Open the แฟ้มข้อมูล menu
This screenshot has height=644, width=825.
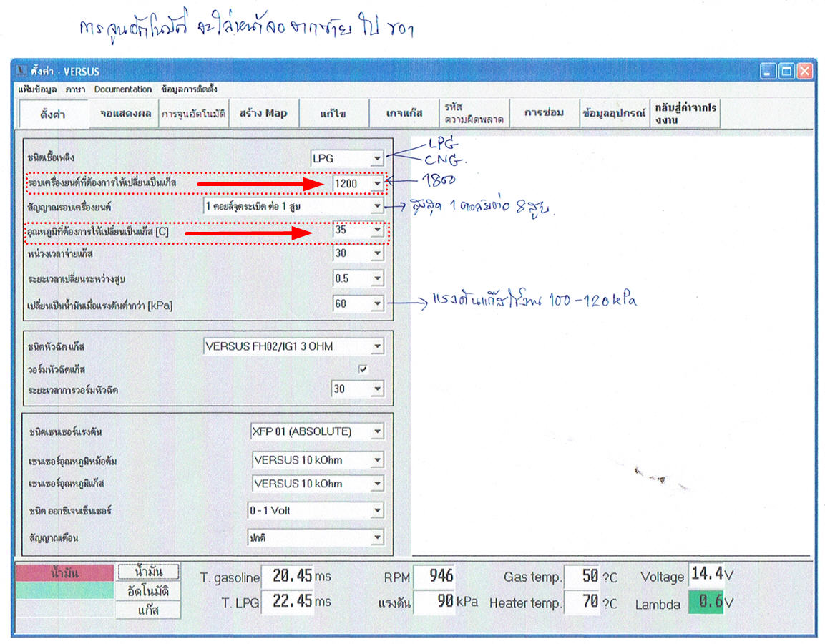pos(37,89)
